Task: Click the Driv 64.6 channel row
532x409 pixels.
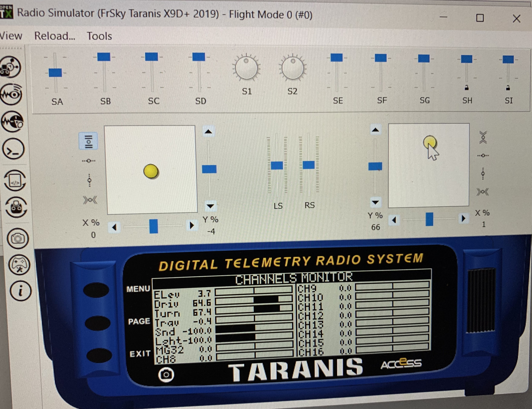Action: pyautogui.click(x=223, y=301)
